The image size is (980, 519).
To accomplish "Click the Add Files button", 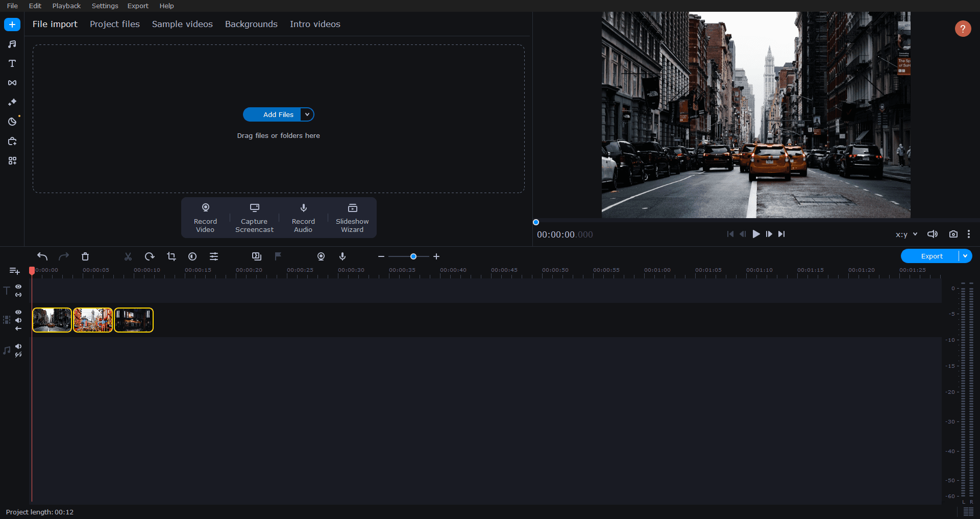I will coord(279,114).
